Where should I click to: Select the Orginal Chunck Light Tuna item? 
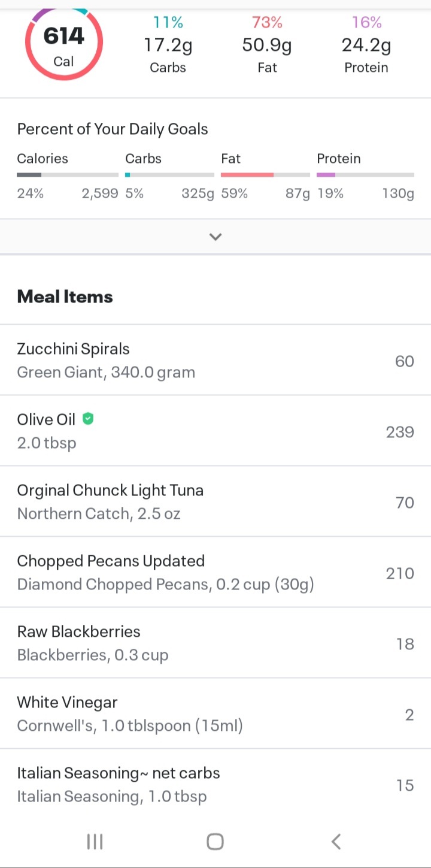coord(215,501)
